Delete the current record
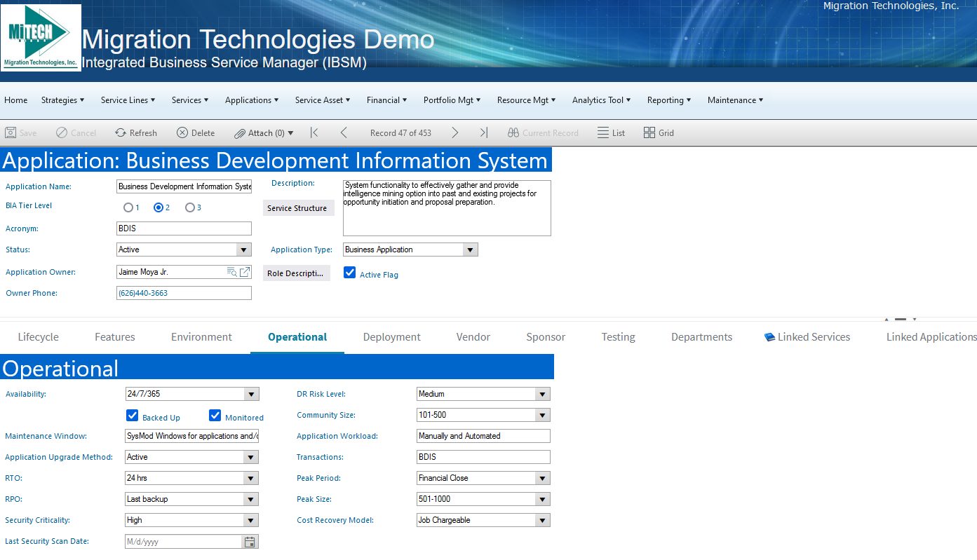977x560 pixels. click(195, 132)
